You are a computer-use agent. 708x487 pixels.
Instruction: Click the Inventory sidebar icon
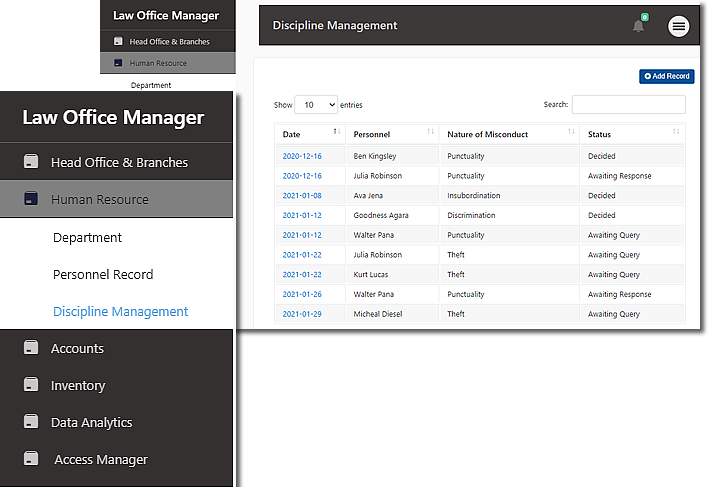[31, 385]
